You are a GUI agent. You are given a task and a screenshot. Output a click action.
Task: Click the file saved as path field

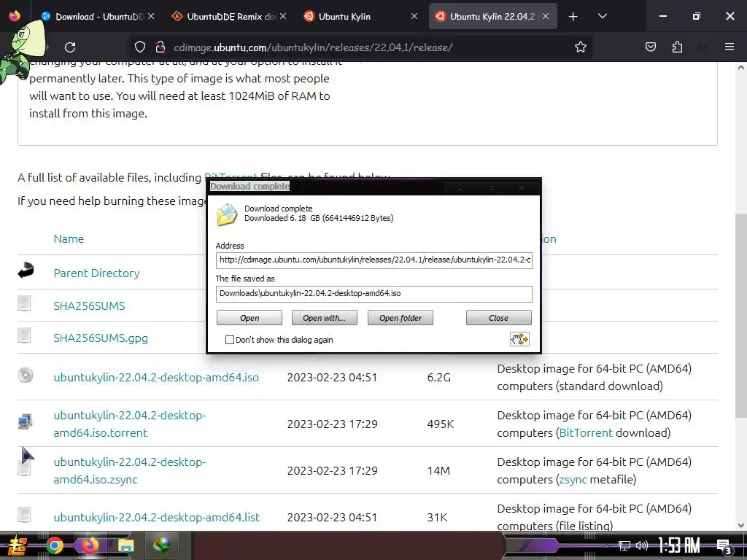[x=374, y=294]
